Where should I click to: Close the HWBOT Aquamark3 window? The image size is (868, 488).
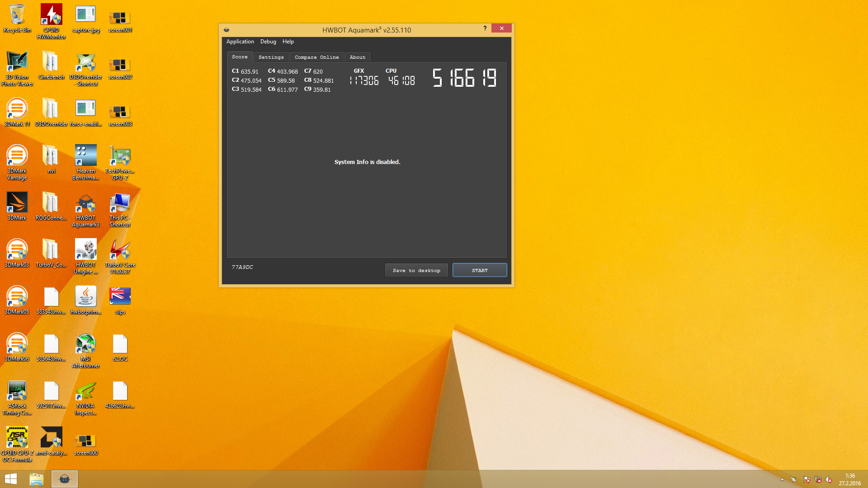click(x=501, y=28)
